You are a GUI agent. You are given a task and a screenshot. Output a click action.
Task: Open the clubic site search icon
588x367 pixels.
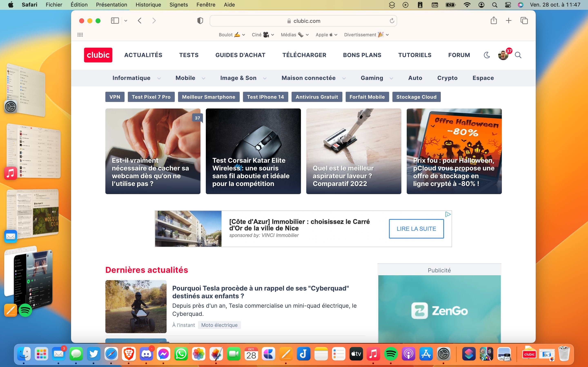(518, 55)
